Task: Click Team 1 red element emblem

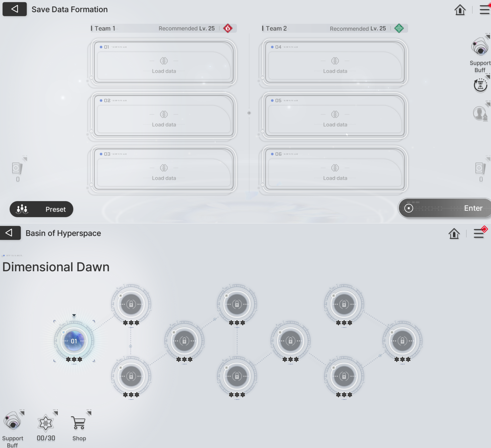Action: coord(228,28)
